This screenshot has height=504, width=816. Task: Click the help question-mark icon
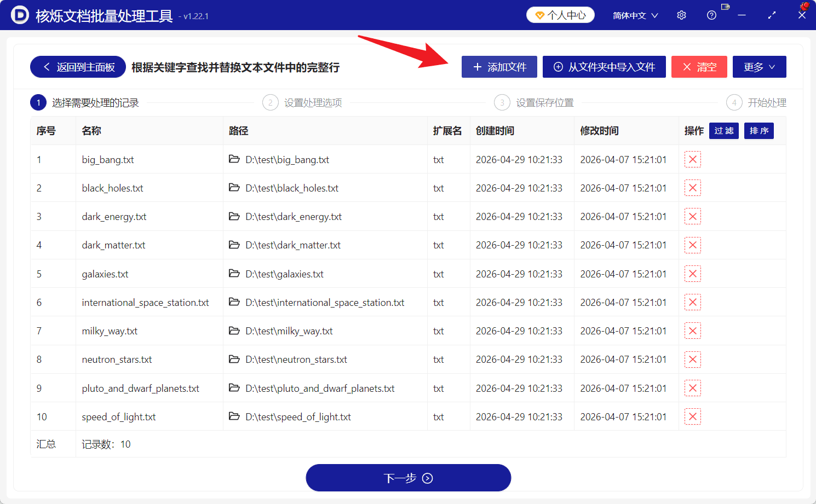[x=711, y=15]
